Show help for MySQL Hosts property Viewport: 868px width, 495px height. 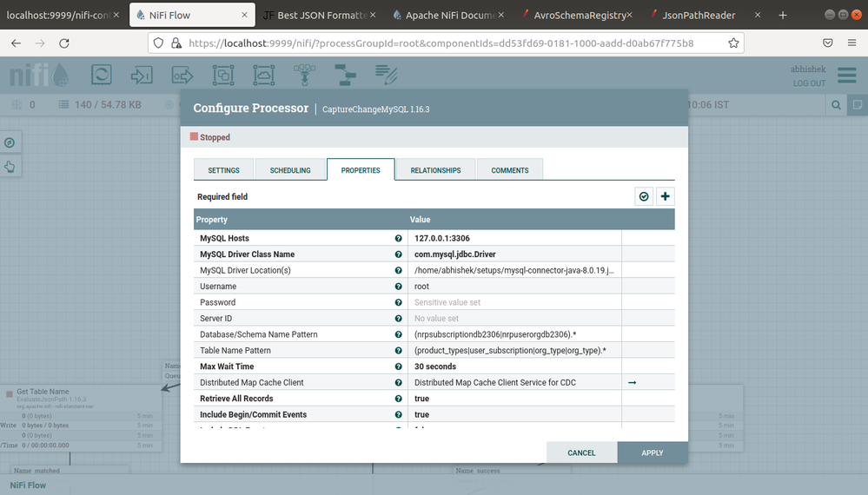click(x=398, y=238)
